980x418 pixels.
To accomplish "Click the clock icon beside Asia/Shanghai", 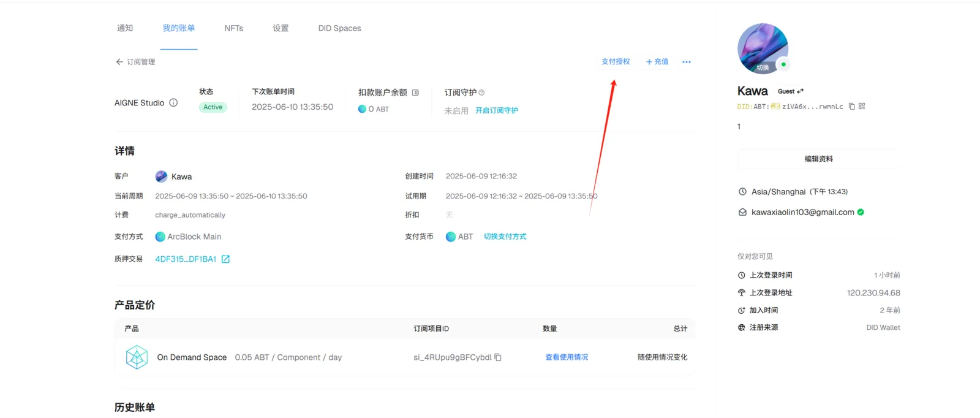I will pyautogui.click(x=742, y=192).
